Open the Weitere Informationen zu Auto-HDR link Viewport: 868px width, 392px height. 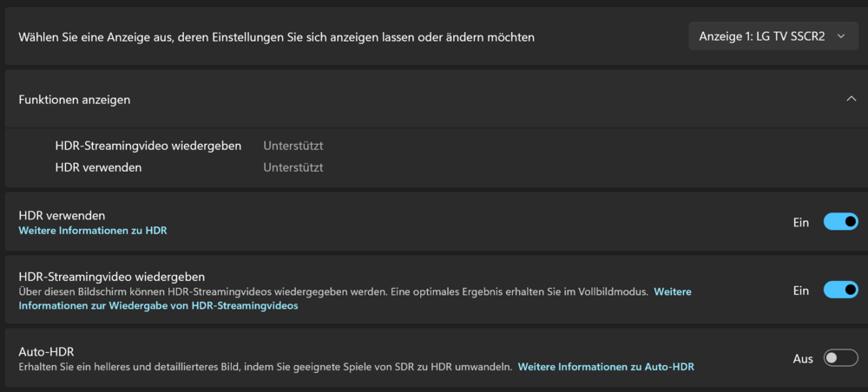(606, 367)
